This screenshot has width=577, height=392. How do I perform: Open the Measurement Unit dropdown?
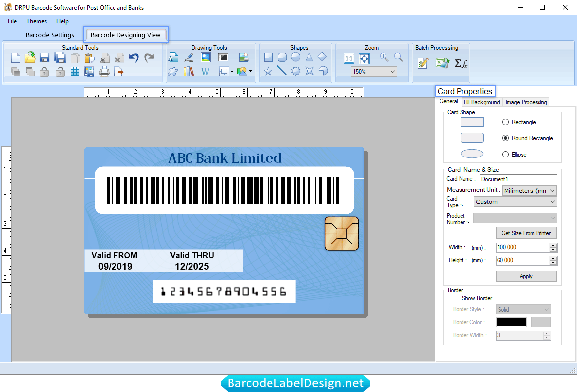point(530,190)
